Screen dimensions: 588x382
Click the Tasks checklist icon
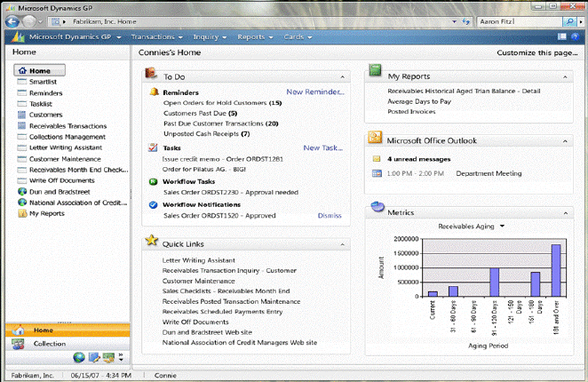tap(153, 147)
